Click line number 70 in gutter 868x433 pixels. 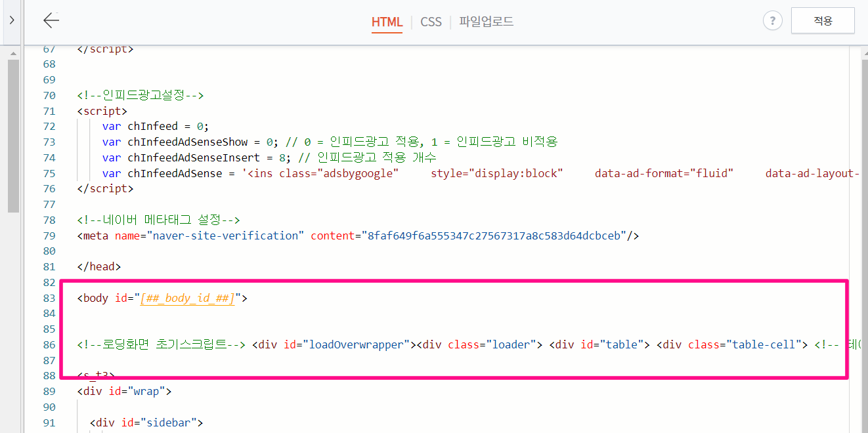point(49,96)
